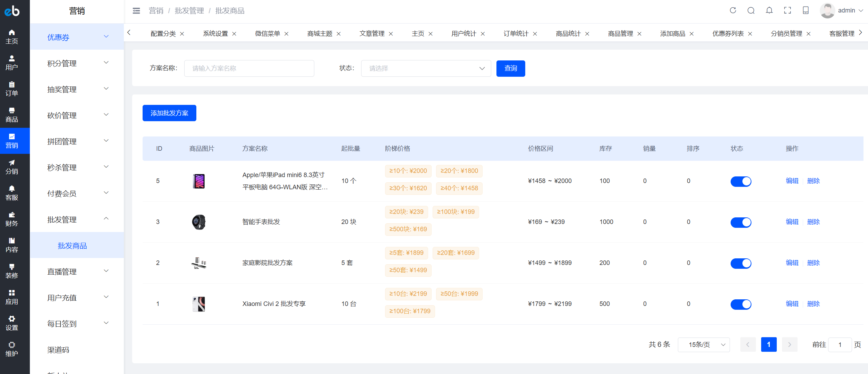The width and height of the screenshot is (868, 374).
Task: Open the notification bell
Action: point(769,10)
